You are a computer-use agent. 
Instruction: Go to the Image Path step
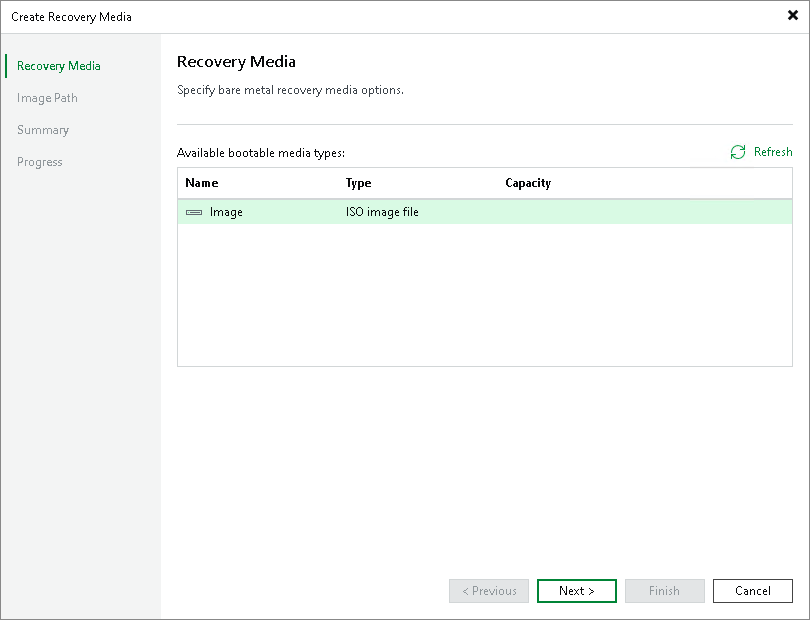[x=47, y=98]
